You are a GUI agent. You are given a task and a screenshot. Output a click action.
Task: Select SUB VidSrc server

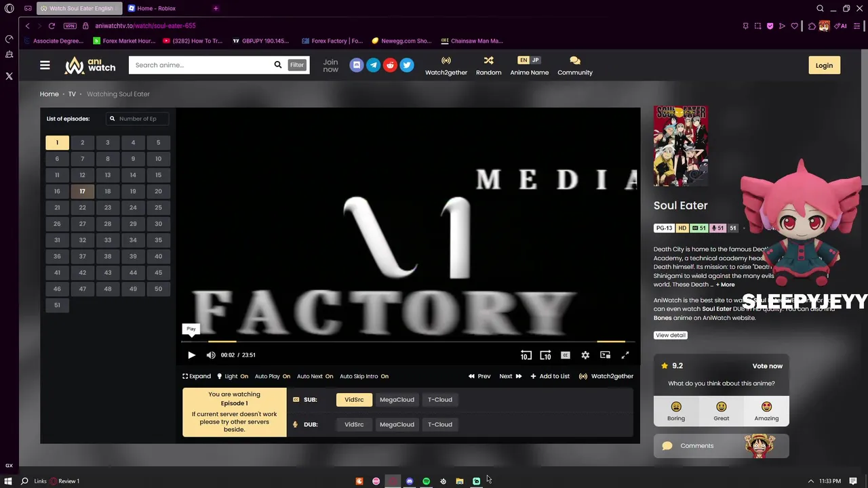(354, 400)
